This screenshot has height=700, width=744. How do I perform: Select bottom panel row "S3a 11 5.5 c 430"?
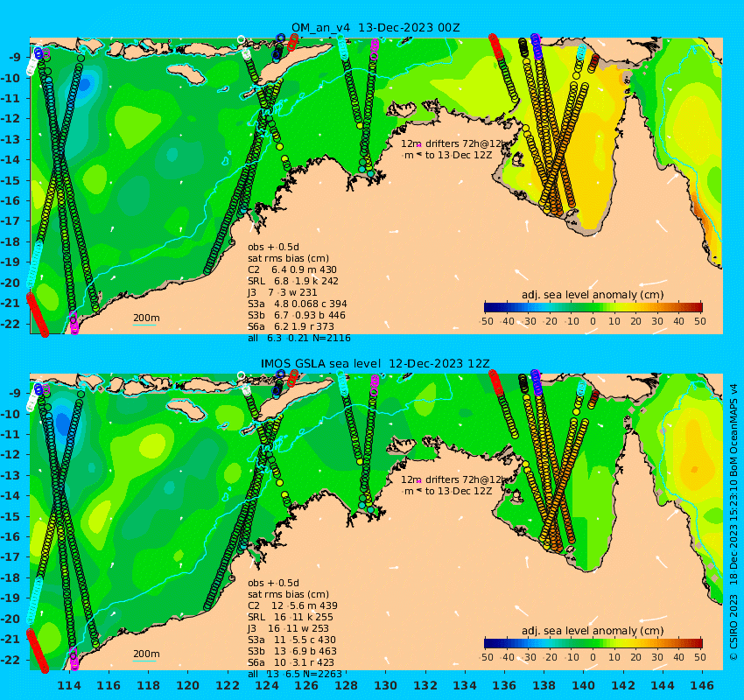[291, 640]
